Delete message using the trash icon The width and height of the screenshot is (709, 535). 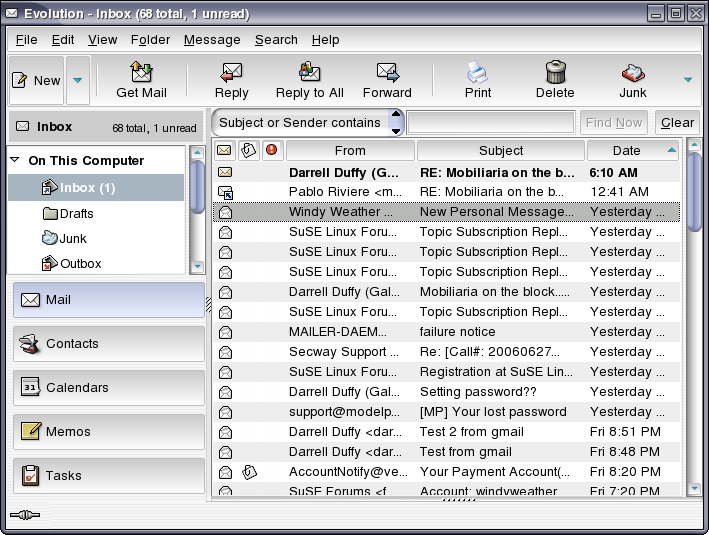[x=555, y=73]
